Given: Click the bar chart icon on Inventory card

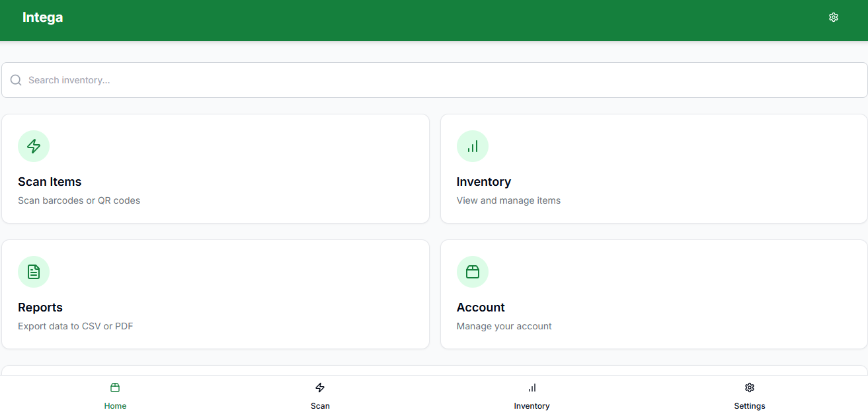Looking at the screenshot, I should coord(473,146).
